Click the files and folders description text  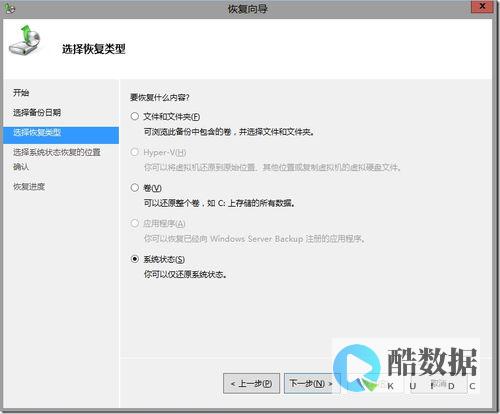229,132
